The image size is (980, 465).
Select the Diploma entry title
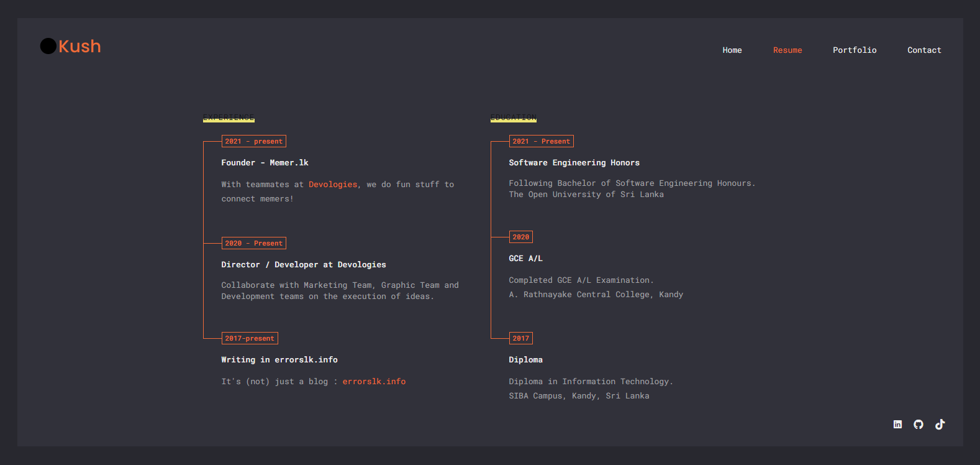[x=525, y=360]
